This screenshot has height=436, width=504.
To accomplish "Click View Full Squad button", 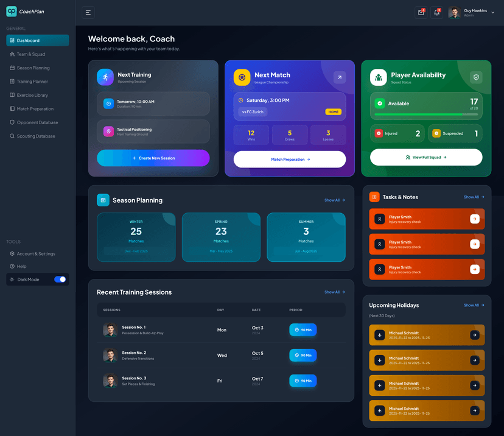I will (x=426, y=157).
